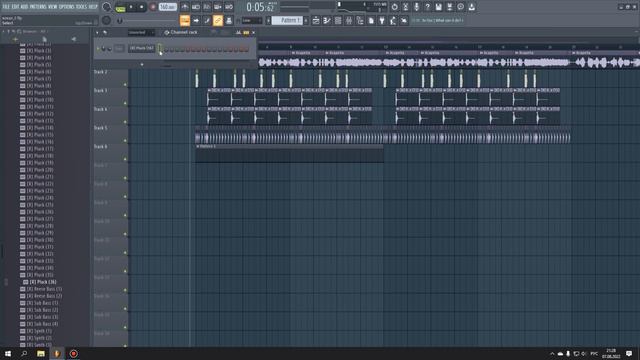The image size is (640, 360).
Task: Toggle typing keyboard to piano icon
Action: (x=185, y=20)
